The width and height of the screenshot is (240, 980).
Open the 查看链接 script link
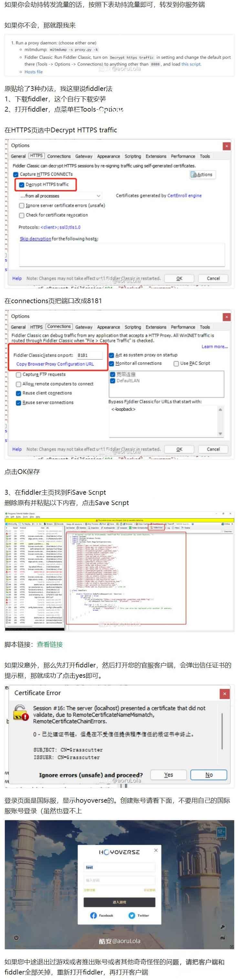click(50, 644)
